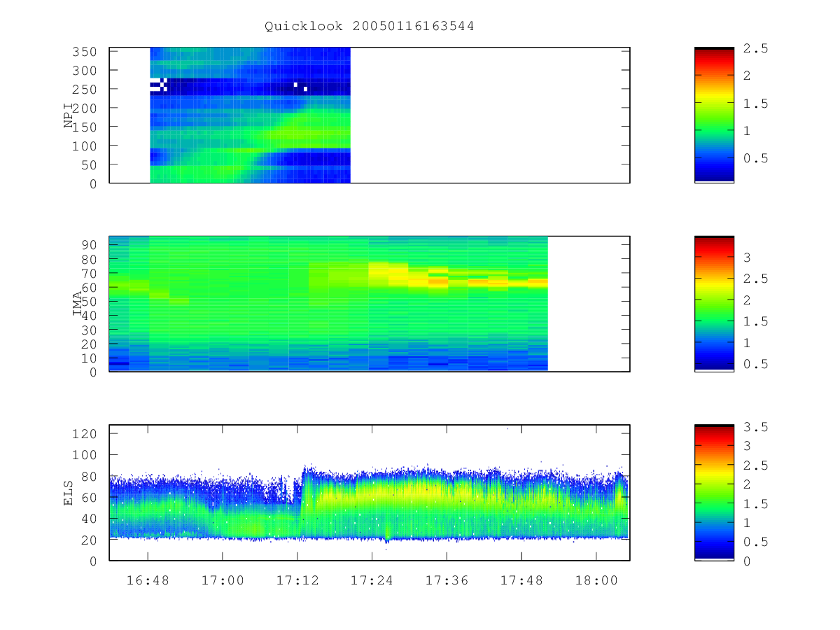This screenshot has width=840, height=630.
Task: Select the ELS panel color bar
Action: point(714,492)
